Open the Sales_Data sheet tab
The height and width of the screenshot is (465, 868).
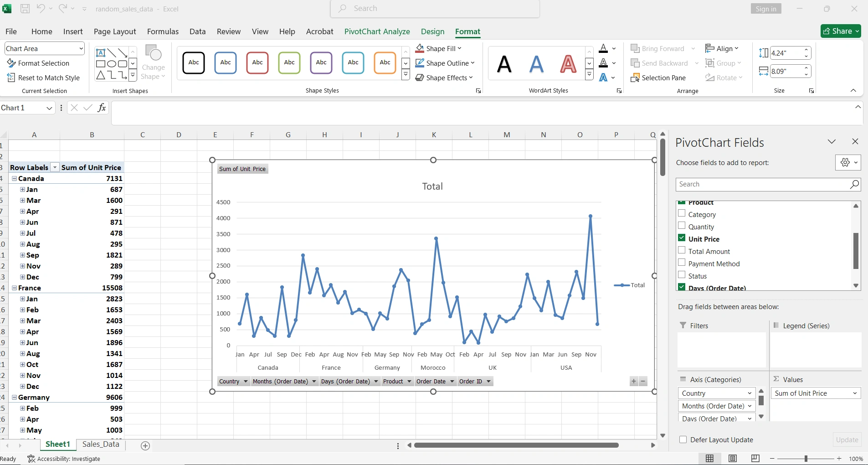tap(100, 444)
